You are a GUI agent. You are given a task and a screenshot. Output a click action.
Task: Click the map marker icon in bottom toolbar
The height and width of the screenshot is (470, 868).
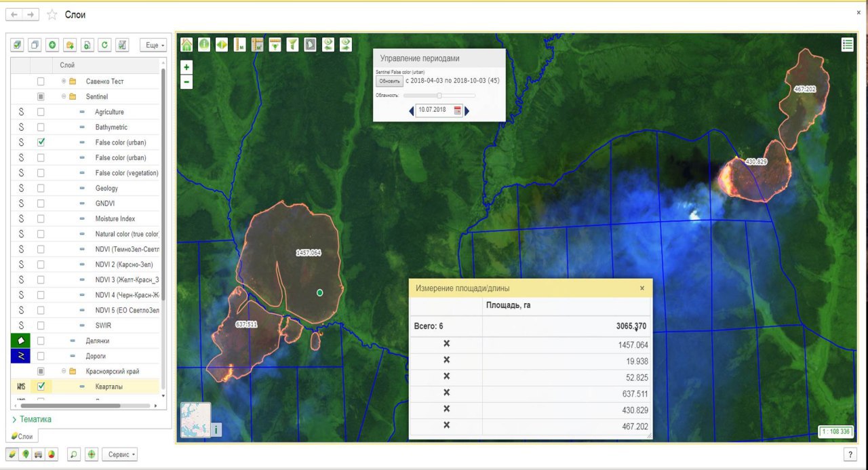click(26, 454)
